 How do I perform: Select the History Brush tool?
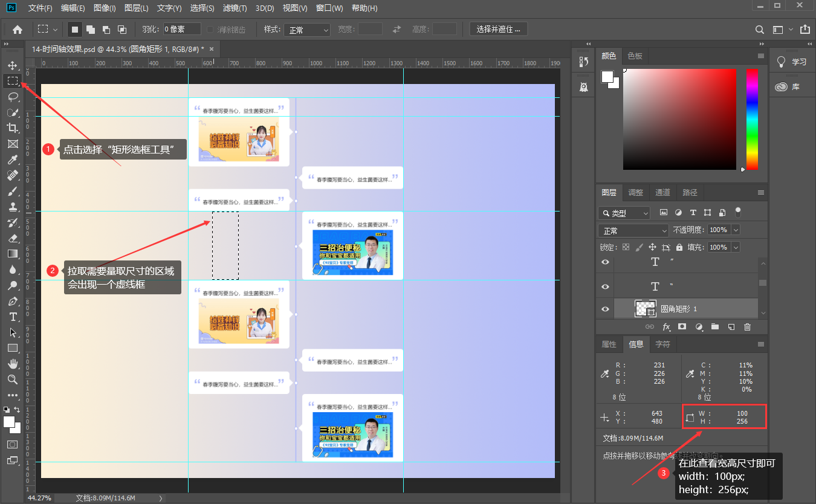[x=12, y=222]
